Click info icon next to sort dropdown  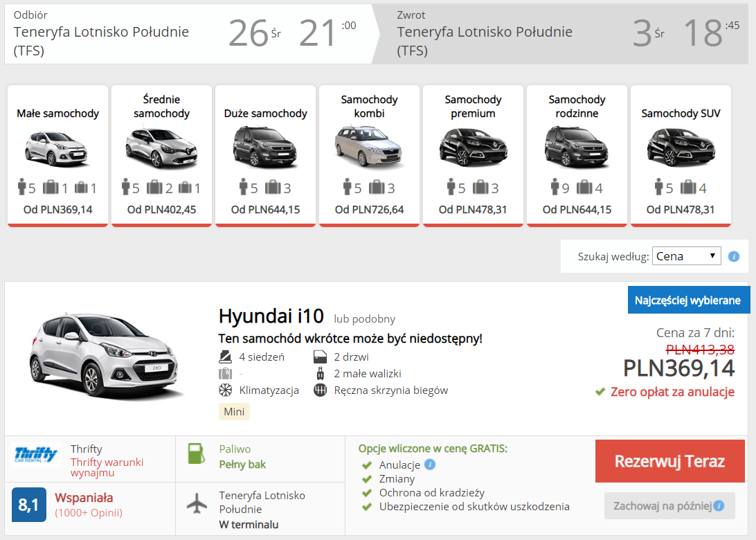pos(733,256)
